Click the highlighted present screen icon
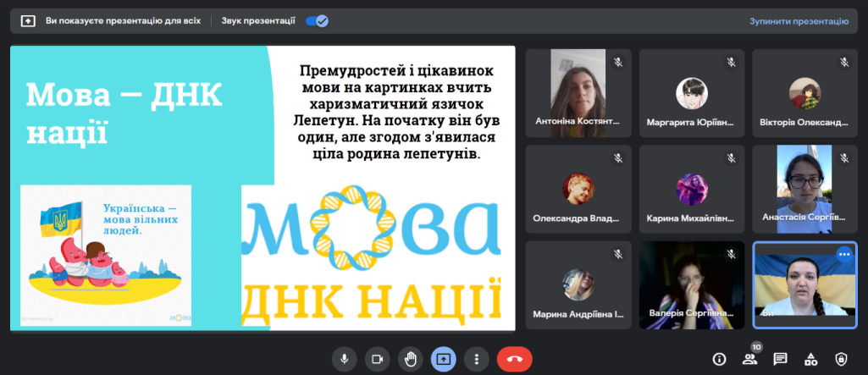Viewport: 868px width, 375px height. (x=444, y=359)
